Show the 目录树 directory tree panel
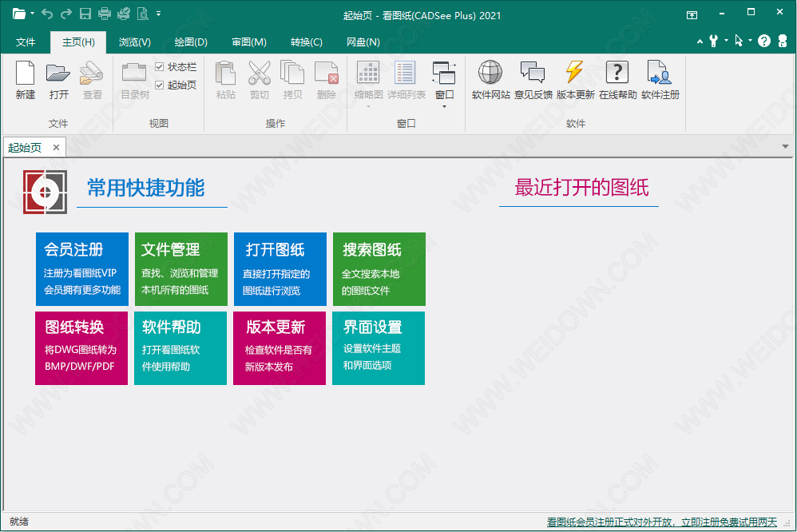 click(x=135, y=81)
